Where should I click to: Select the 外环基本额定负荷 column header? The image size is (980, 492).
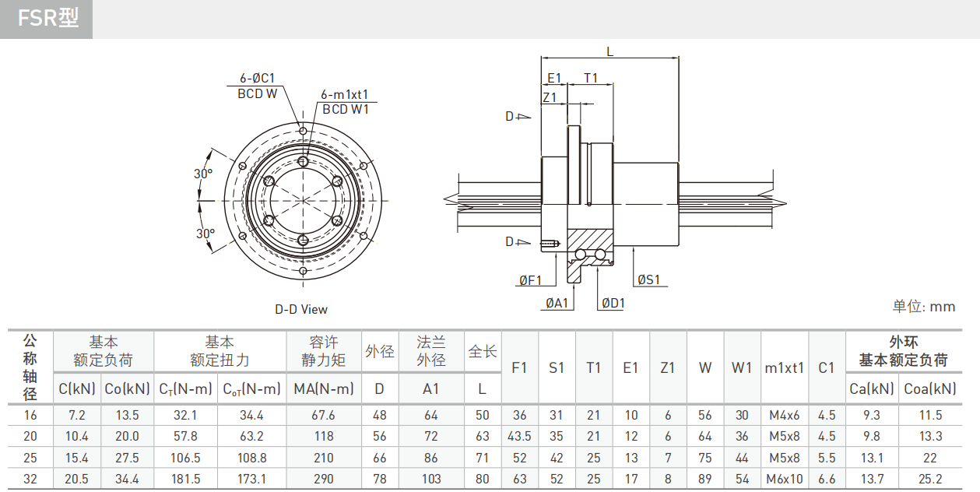(x=903, y=351)
